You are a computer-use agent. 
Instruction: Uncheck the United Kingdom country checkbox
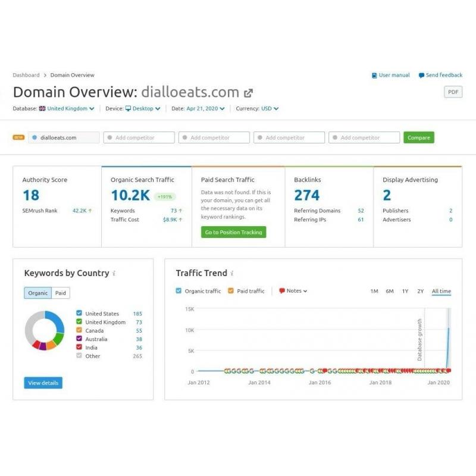(x=79, y=321)
